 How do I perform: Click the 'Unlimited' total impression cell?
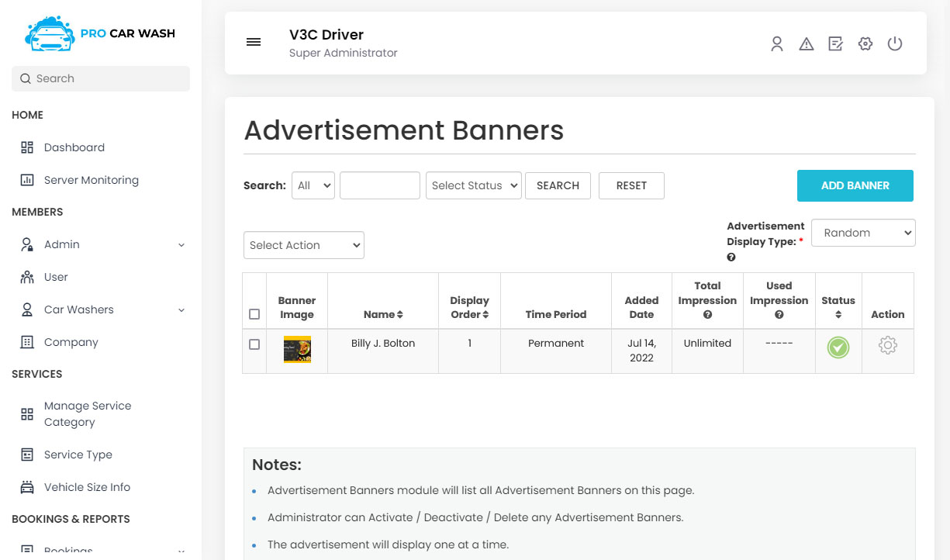tap(707, 344)
